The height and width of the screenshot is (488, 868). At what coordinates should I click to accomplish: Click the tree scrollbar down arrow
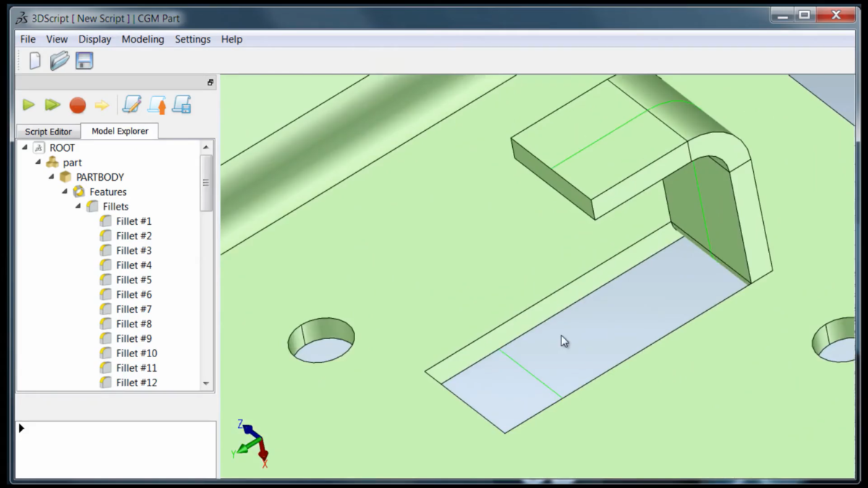pos(206,383)
